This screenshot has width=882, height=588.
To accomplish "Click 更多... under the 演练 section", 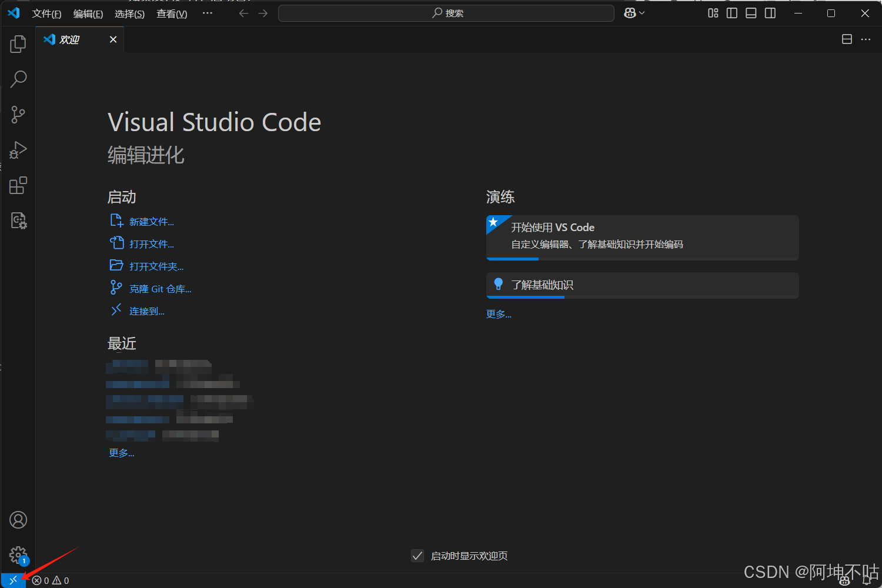I will (x=499, y=314).
